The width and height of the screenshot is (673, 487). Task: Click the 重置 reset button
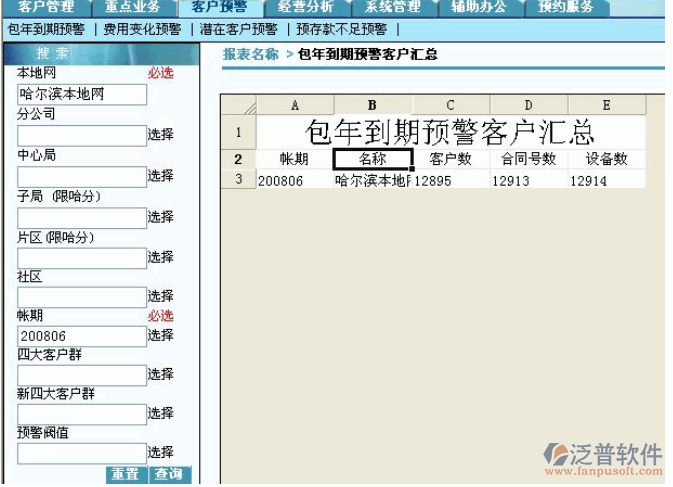coord(125,475)
